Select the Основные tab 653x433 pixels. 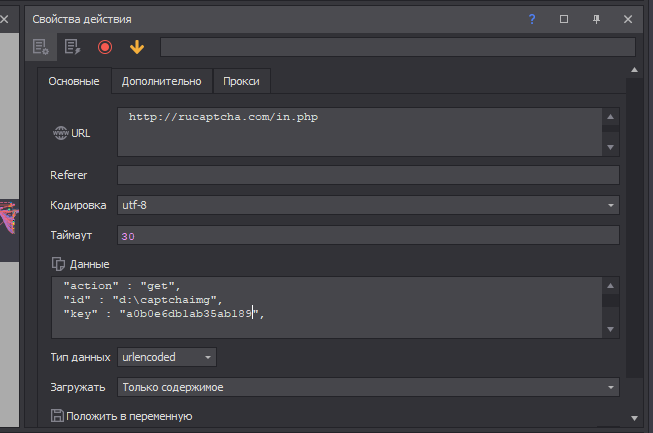point(74,81)
